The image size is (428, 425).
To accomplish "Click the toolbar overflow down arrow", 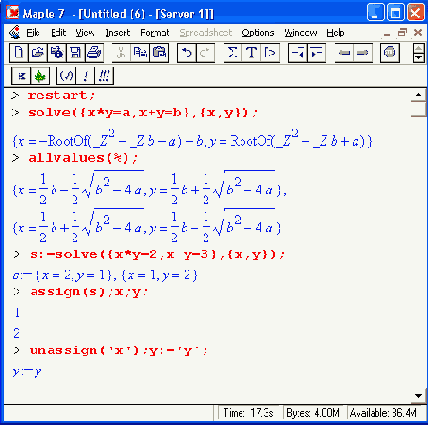I will (x=419, y=58).
